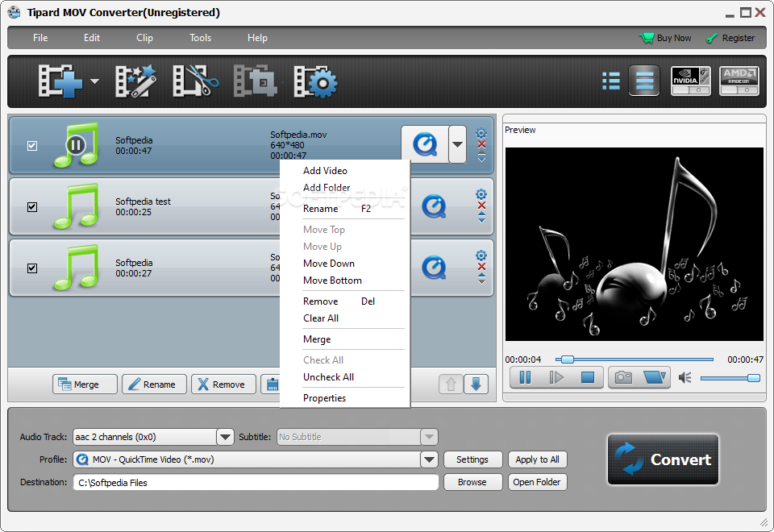The height and width of the screenshot is (532, 774).
Task: Adjust the preview volume slider
Action: [x=730, y=378]
